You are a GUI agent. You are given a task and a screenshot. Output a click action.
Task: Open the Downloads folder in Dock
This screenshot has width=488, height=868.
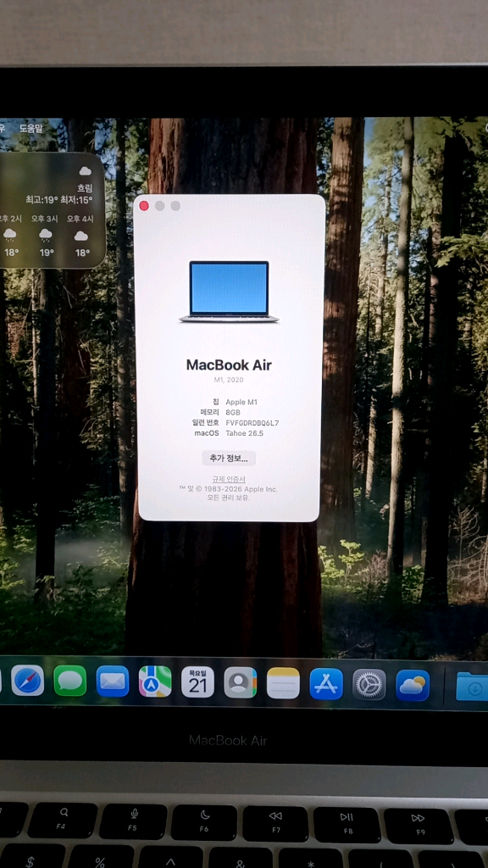[x=473, y=687]
